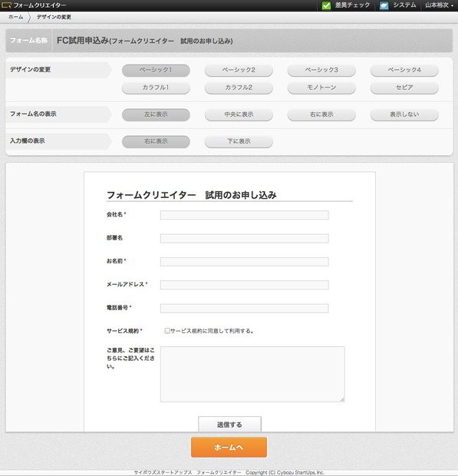458x476 pixels.
Task: Select the カラフル1 design
Action: tap(156, 88)
